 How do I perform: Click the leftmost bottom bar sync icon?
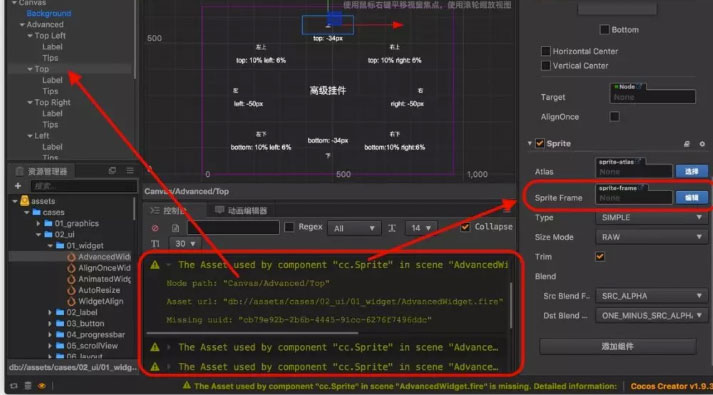[x=14, y=385]
